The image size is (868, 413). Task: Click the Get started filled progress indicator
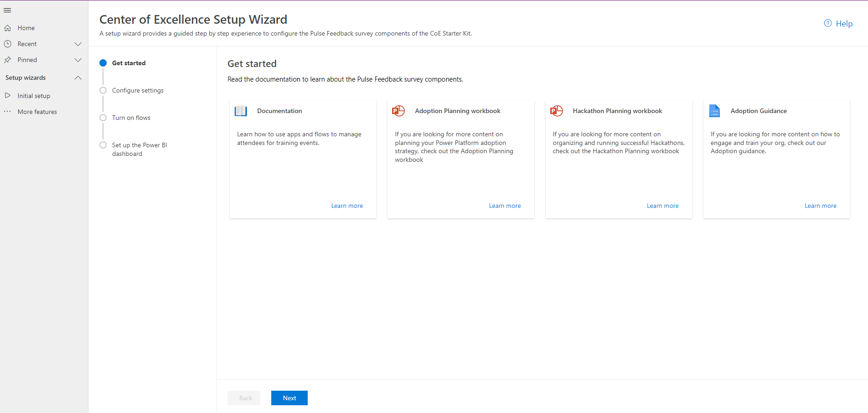[103, 63]
